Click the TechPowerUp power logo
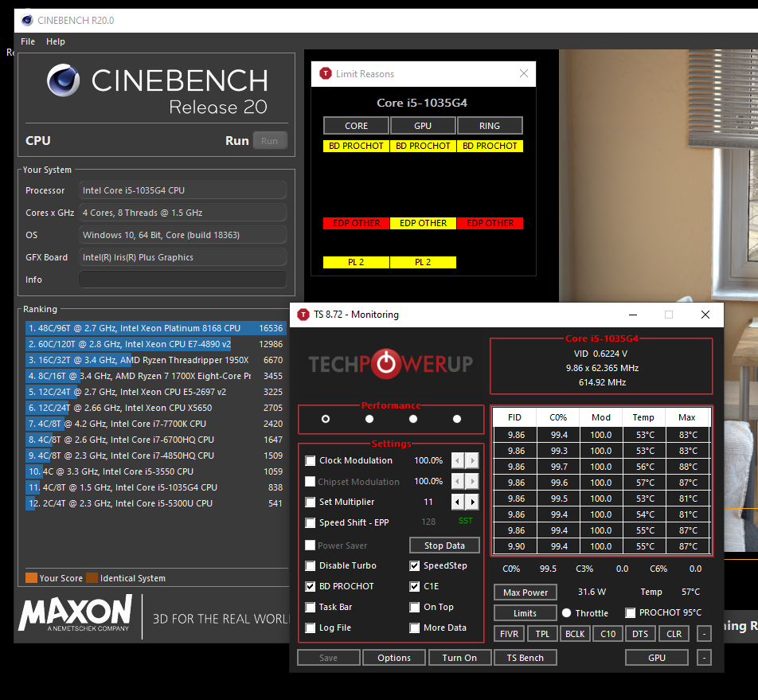758x700 pixels. pos(386,364)
